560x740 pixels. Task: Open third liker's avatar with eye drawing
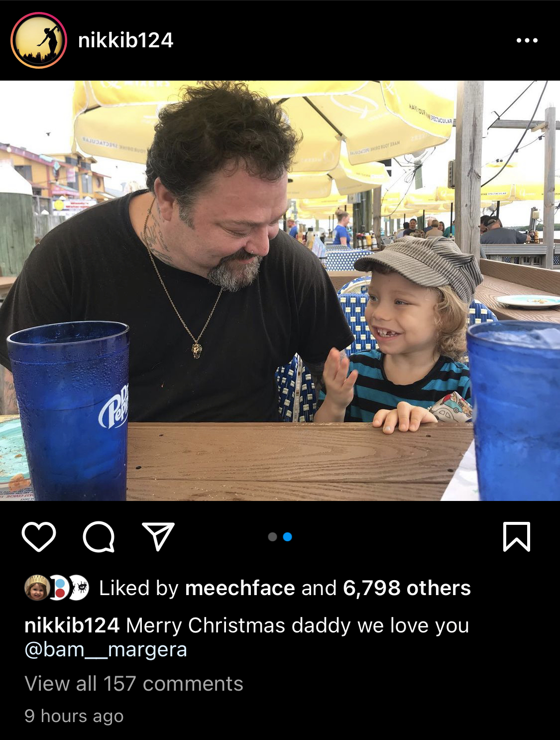[x=79, y=588]
